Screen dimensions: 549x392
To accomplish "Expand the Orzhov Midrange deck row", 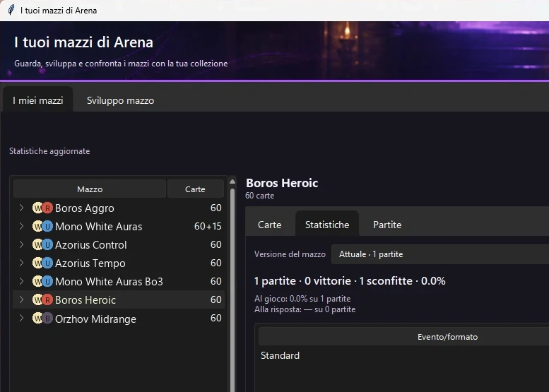I will click(x=21, y=318).
